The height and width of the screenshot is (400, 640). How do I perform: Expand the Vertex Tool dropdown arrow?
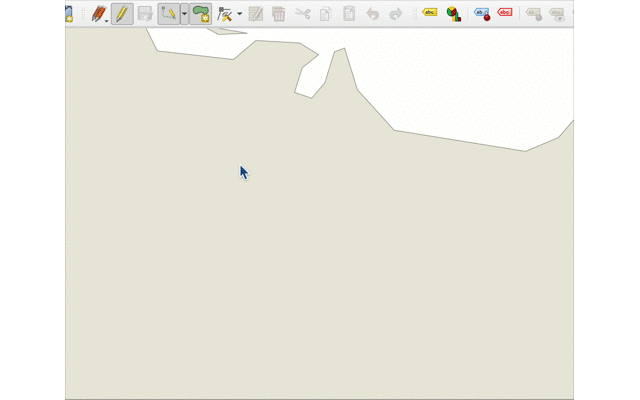[240, 14]
